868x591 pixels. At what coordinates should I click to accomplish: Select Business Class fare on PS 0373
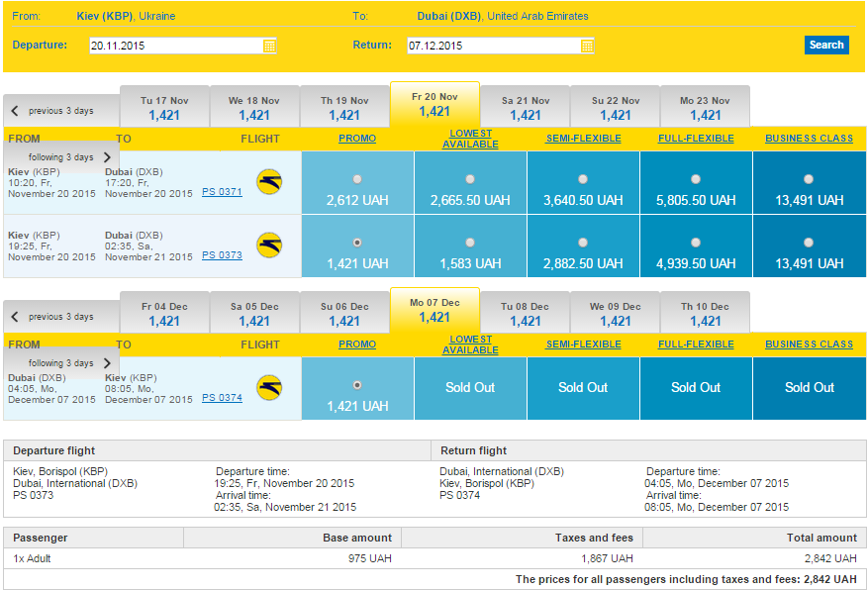tap(809, 243)
